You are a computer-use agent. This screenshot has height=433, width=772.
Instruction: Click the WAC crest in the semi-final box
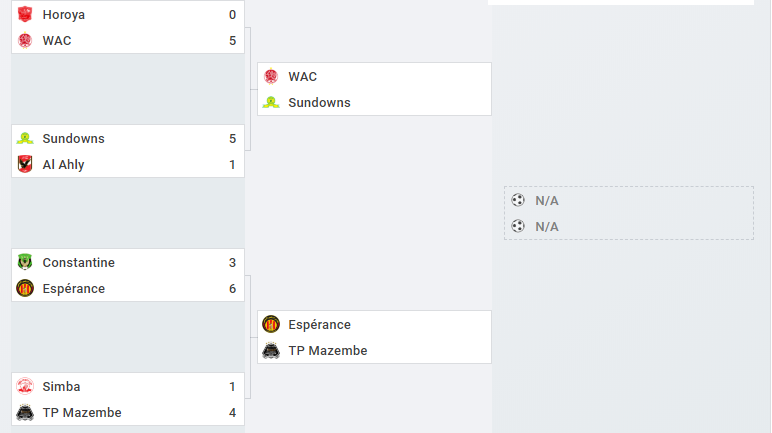point(271,76)
